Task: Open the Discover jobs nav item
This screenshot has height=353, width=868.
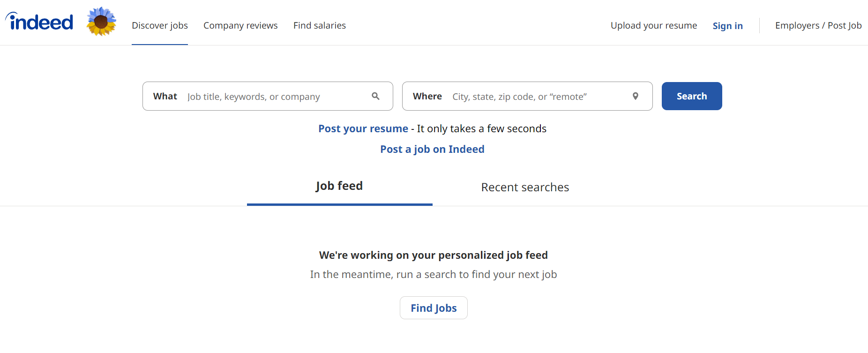Action: 159,25
